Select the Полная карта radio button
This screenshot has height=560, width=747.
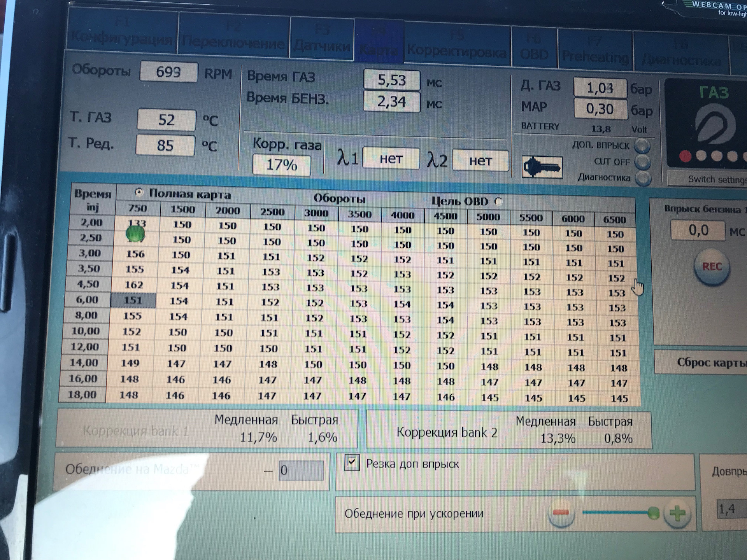tap(139, 192)
